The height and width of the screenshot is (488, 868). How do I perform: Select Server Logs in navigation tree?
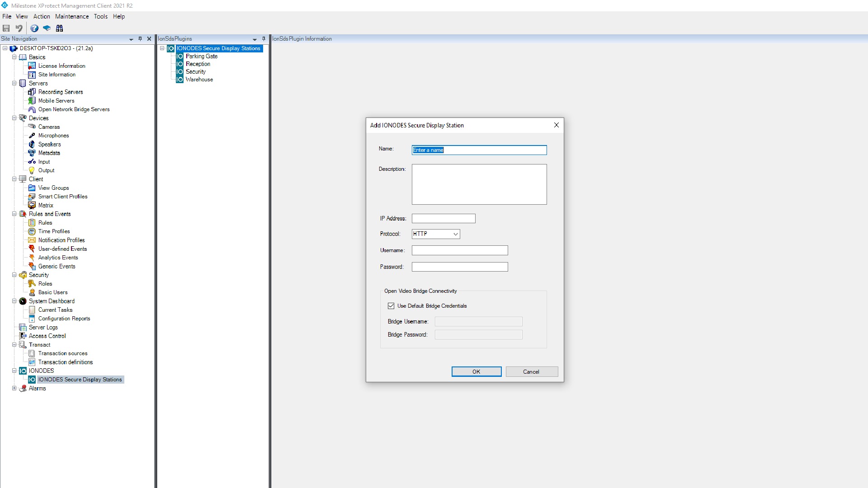(43, 328)
